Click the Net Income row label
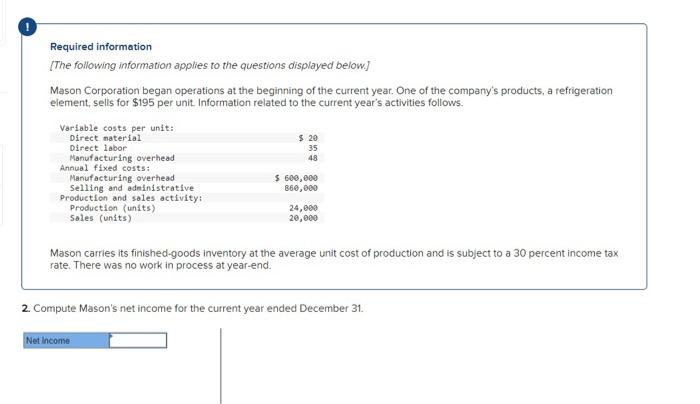 (66, 341)
